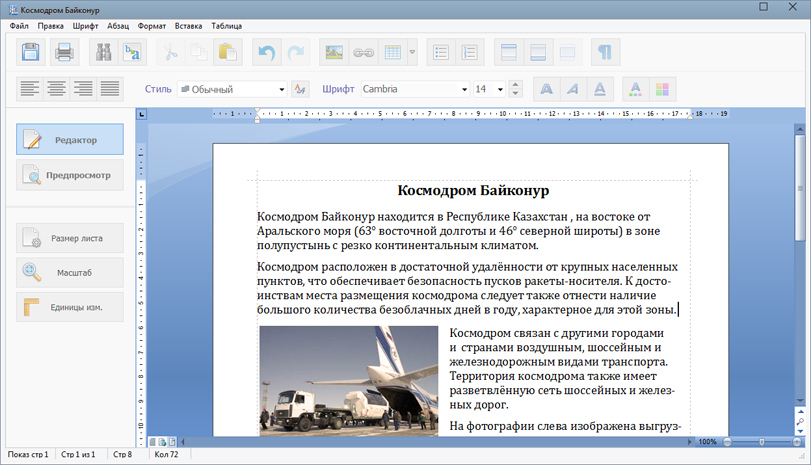Jump to the next page with the double arrow

click(x=800, y=431)
